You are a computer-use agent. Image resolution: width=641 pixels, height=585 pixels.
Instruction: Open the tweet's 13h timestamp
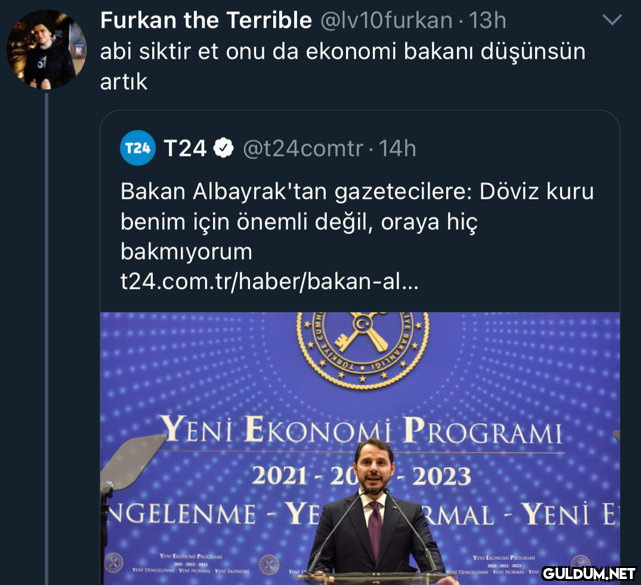tap(488, 20)
